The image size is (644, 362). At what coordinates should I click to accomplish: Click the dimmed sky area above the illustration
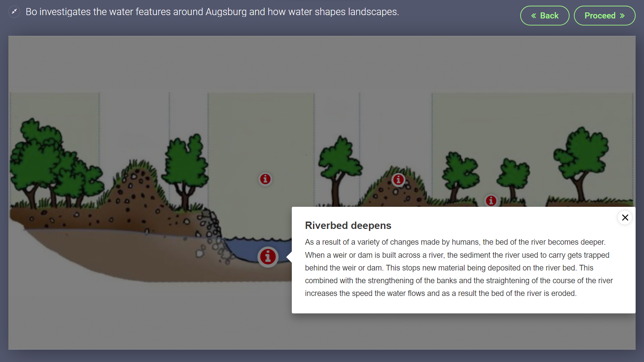pos(322,64)
